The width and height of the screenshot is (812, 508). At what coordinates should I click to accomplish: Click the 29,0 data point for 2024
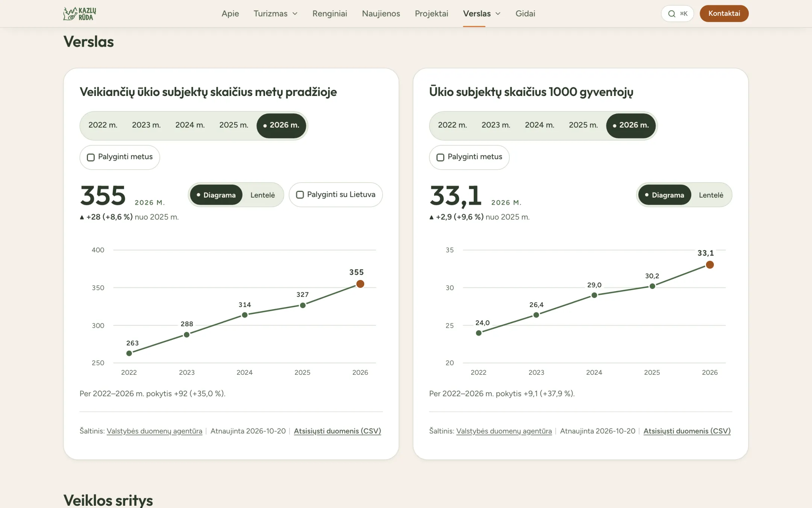point(594,295)
